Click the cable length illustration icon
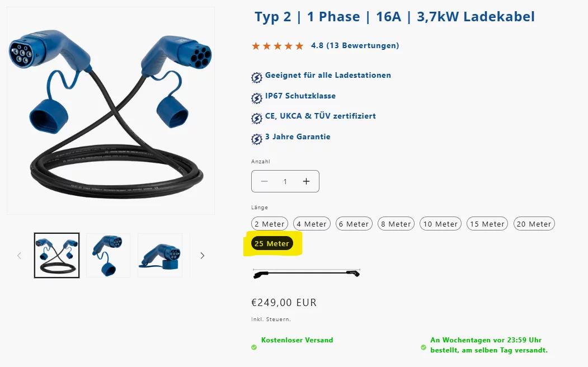This screenshot has width=588, height=367. click(x=307, y=274)
